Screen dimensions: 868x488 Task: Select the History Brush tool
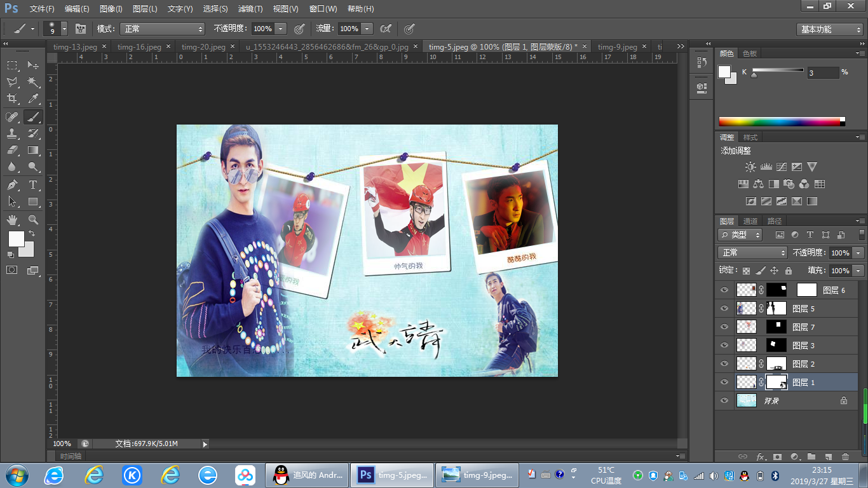click(x=33, y=133)
